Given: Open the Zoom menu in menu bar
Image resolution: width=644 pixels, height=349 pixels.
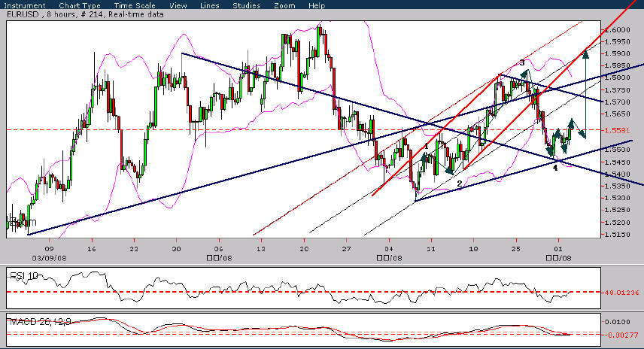Looking at the screenshot, I should (284, 6).
